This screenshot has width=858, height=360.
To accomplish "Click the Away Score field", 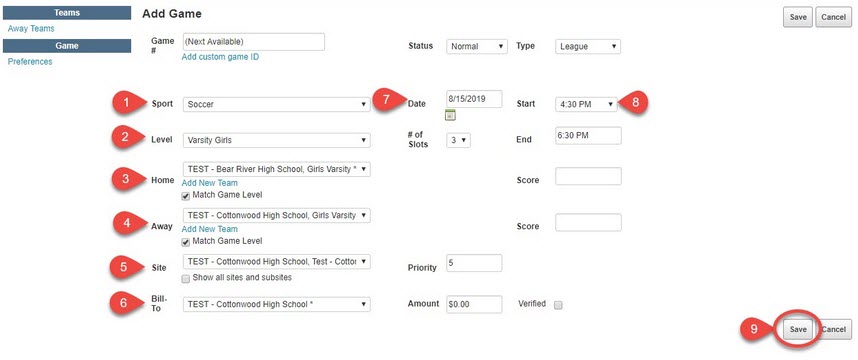I will (x=588, y=222).
